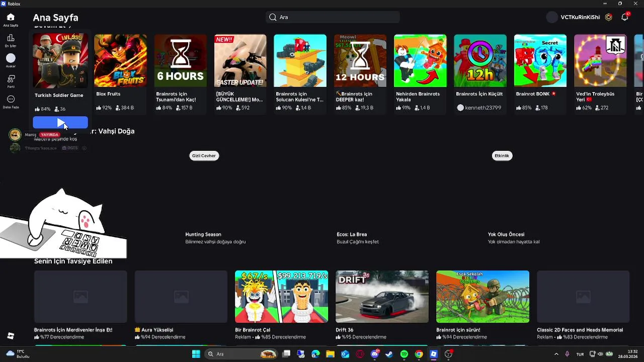Open Google Chrome on the taskbar

click(419, 354)
